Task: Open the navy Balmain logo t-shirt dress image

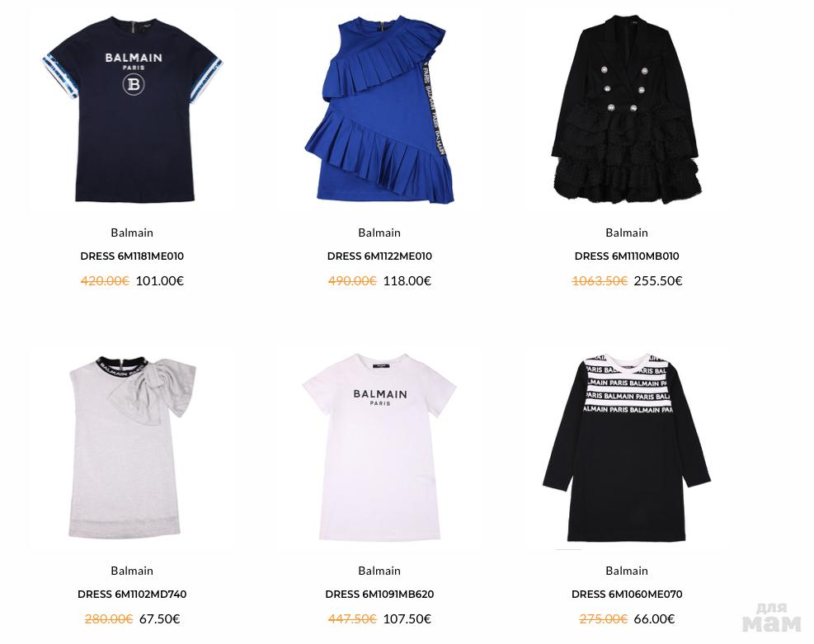Action: (133, 110)
